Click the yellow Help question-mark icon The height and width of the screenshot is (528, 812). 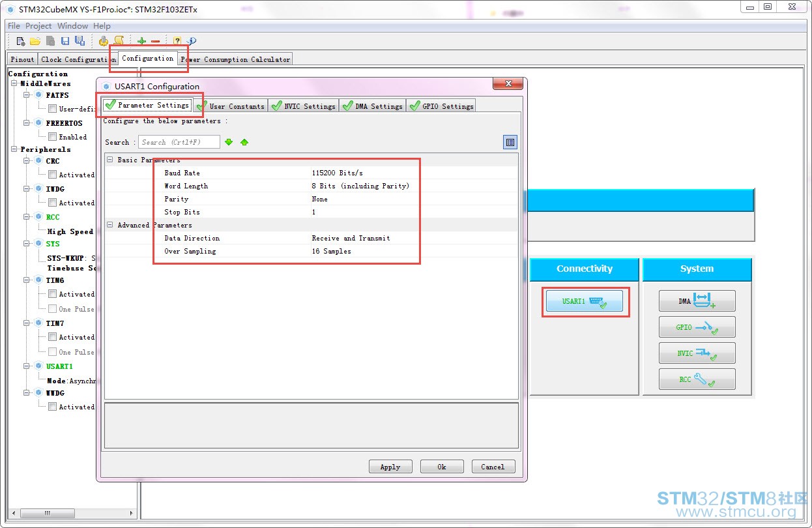(177, 41)
